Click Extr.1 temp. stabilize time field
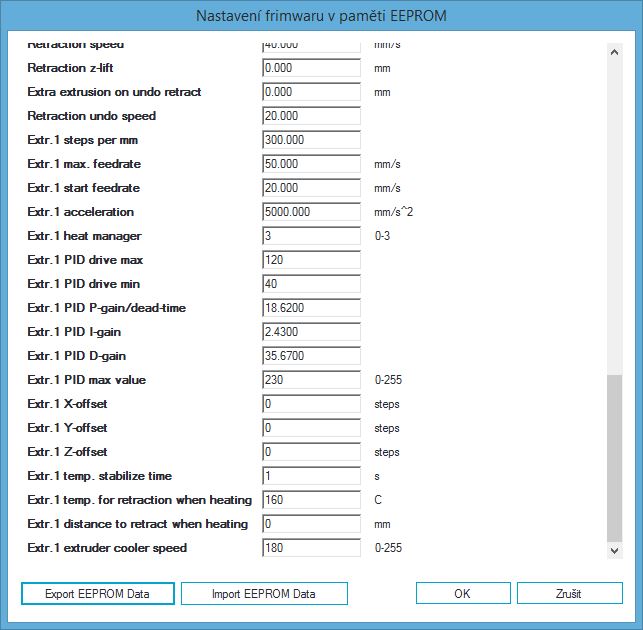 coord(310,476)
